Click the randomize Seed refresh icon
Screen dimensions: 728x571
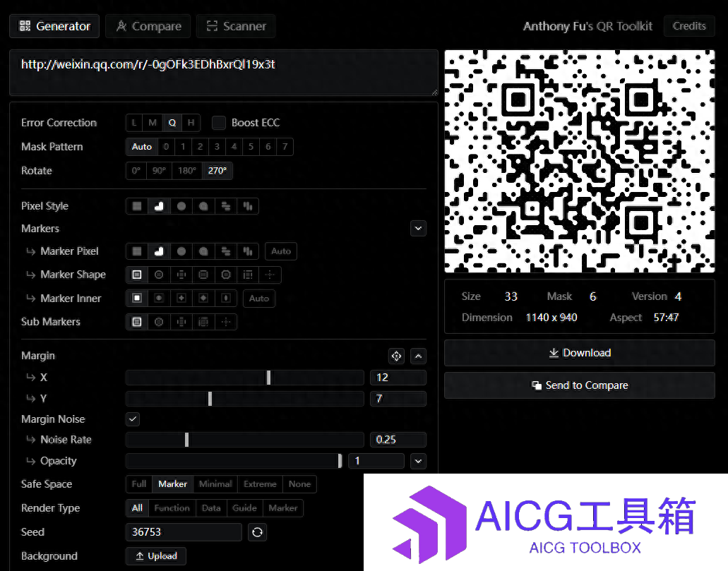point(257,532)
